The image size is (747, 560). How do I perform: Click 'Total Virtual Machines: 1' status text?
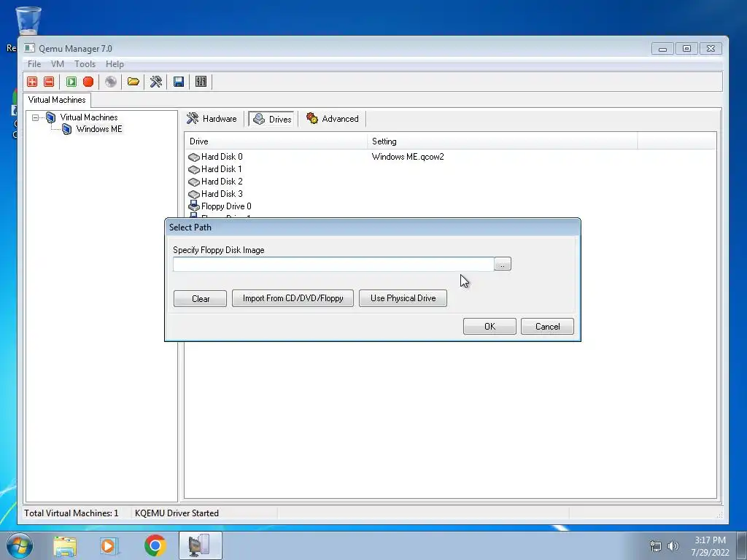point(71,513)
